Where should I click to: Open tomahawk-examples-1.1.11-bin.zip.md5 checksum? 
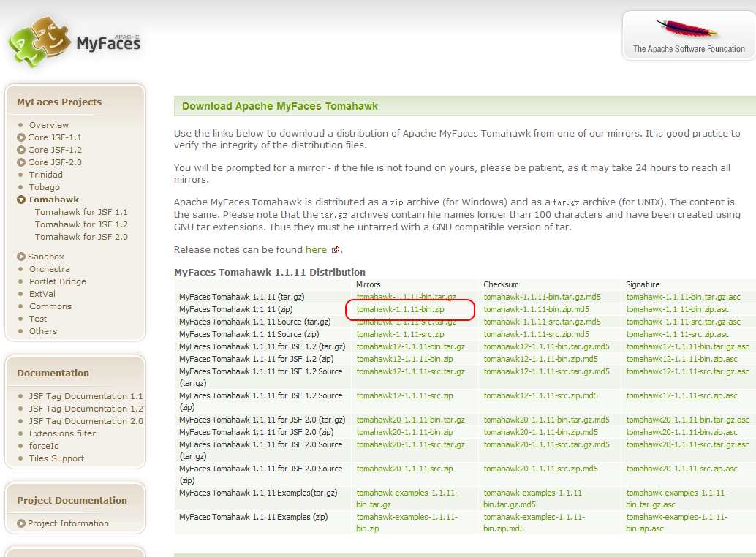[534, 523]
